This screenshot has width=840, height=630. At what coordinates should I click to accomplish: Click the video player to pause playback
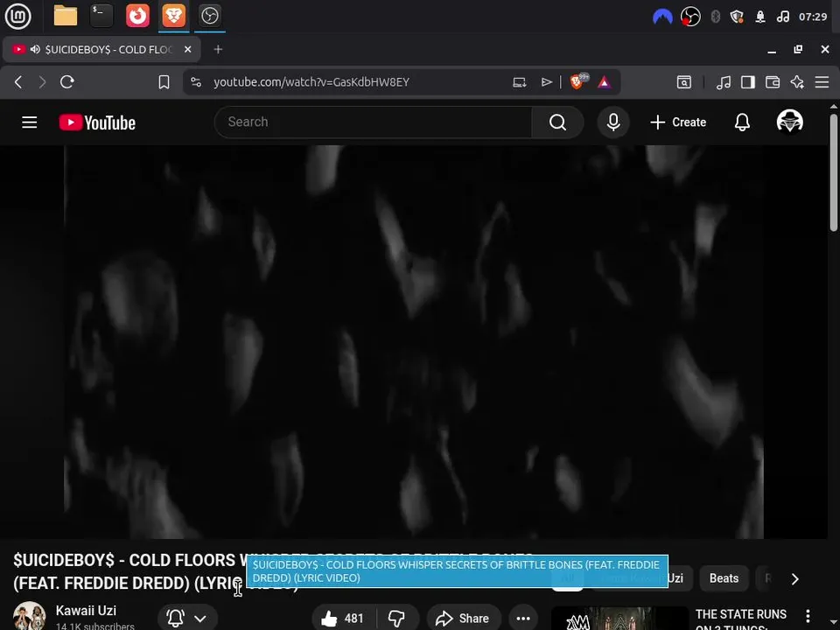tap(414, 342)
